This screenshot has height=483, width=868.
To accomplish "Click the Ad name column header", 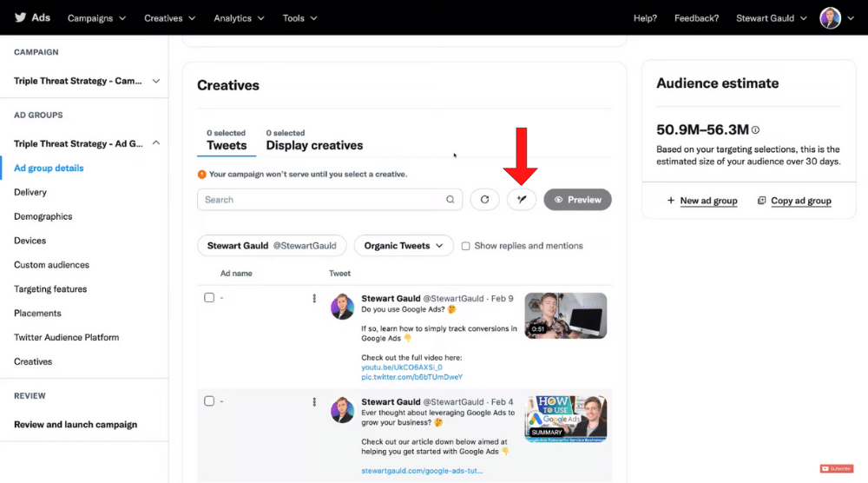I will pos(236,274).
